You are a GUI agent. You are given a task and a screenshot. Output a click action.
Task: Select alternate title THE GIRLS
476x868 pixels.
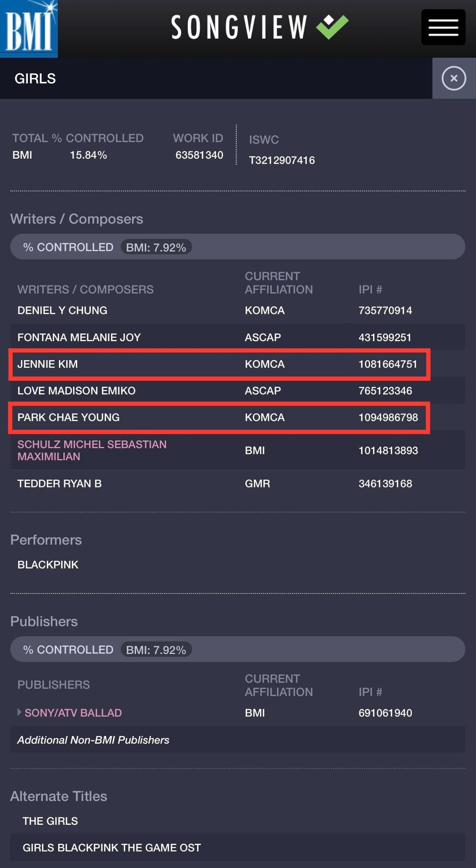click(x=50, y=821)
